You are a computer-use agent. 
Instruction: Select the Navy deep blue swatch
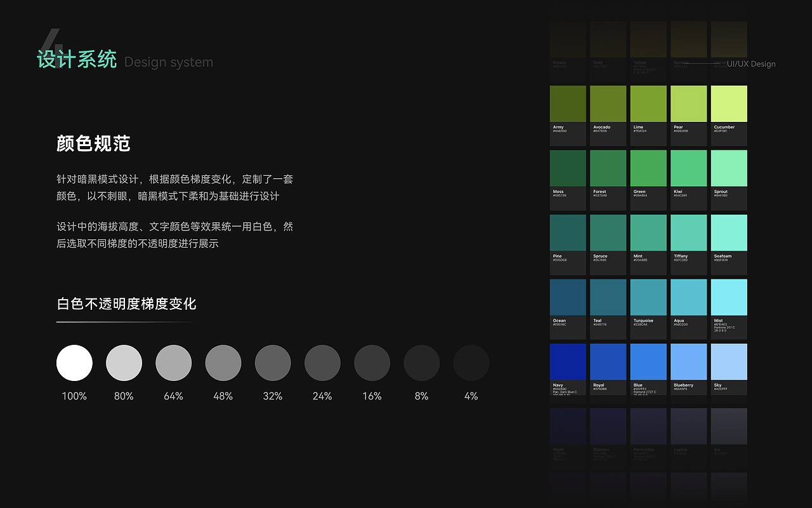568,362
